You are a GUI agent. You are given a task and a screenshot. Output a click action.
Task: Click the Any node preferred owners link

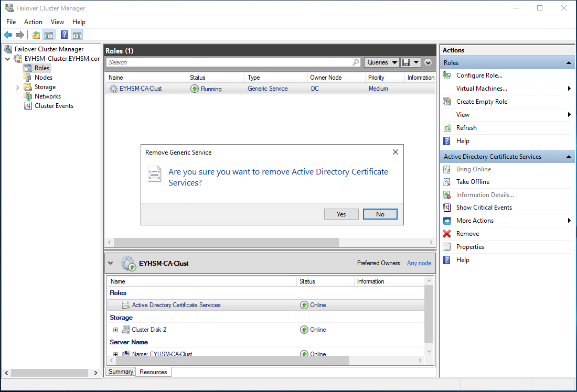[x=419, y=263]
